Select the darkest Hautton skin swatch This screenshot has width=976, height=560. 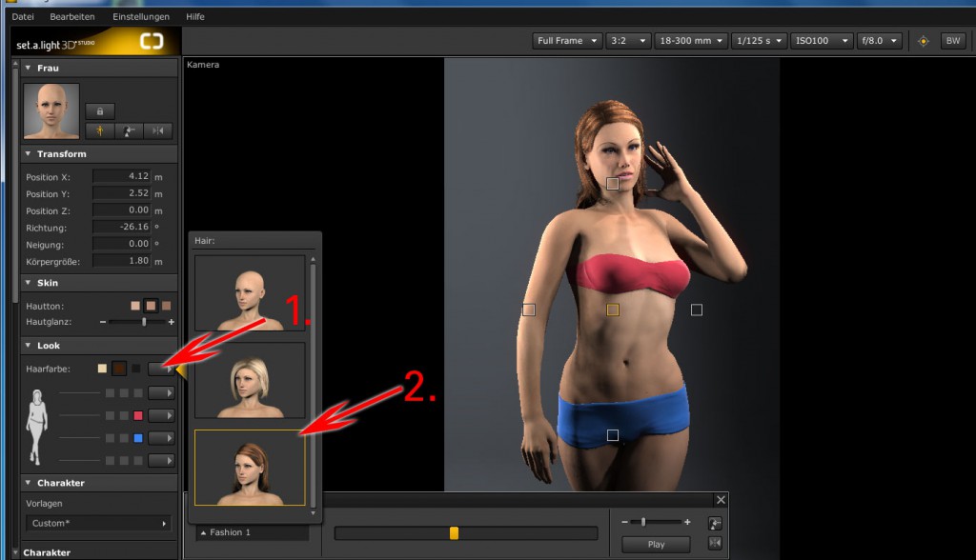click(166, 306)
